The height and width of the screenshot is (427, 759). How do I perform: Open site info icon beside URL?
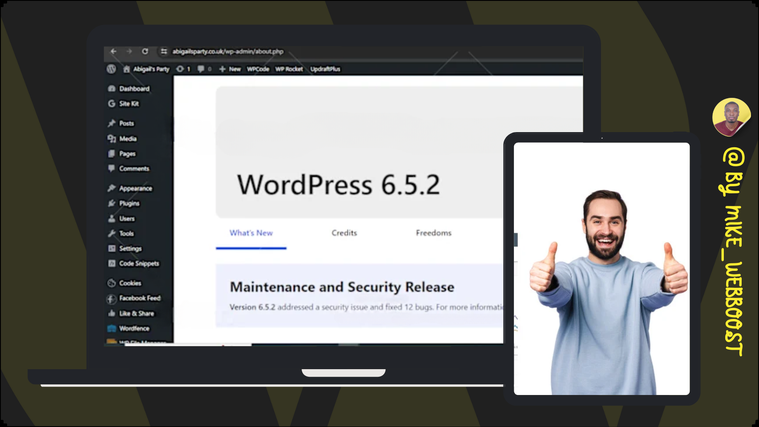click(164, 51)
